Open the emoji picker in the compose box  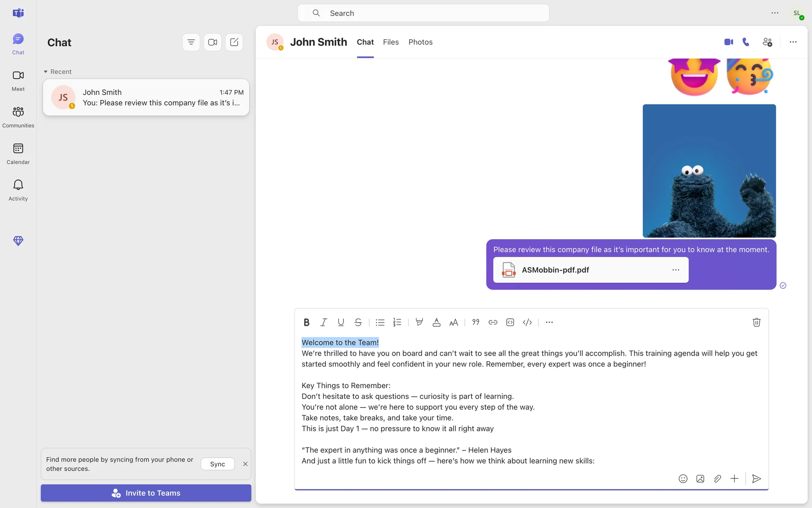[x=683, y=479]
